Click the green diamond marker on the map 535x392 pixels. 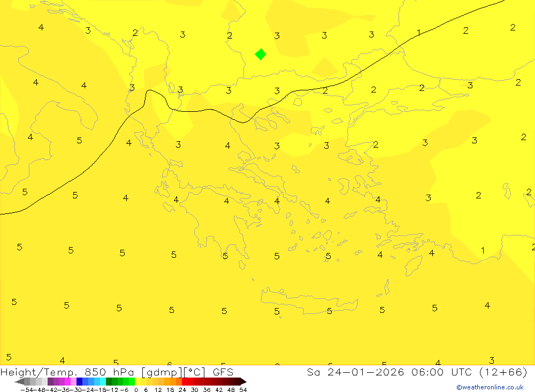tap(261, 54)
